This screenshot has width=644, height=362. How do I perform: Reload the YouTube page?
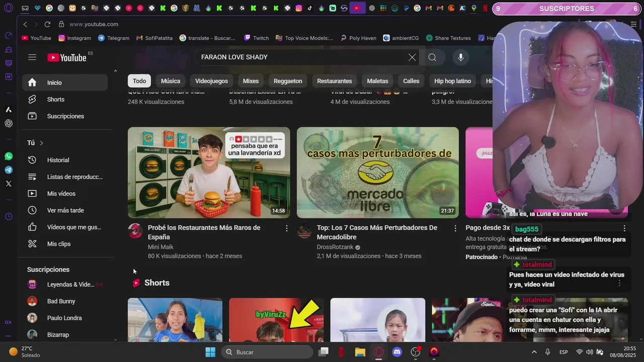pyautogui.click(x=47, y=24)
